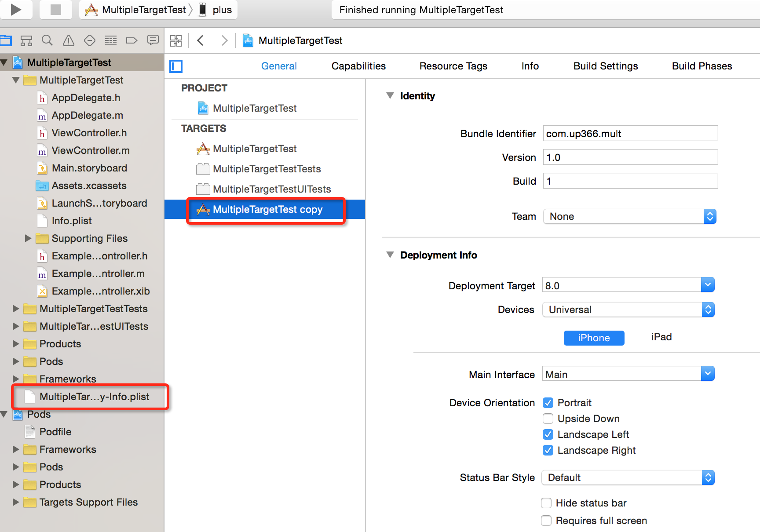Enable the Requires full screen checkbox
Viewport: 760px width, 532px height.
coord(546,521)
